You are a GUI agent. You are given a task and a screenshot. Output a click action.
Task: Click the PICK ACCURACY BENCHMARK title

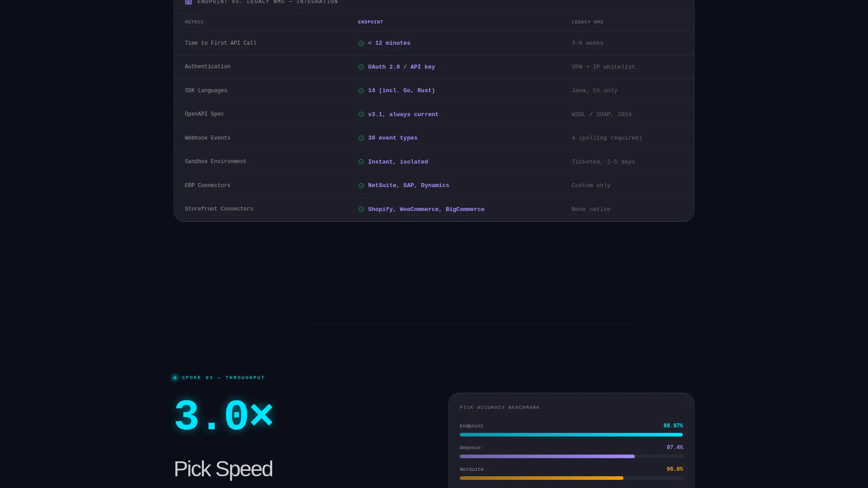click(500, 408)
